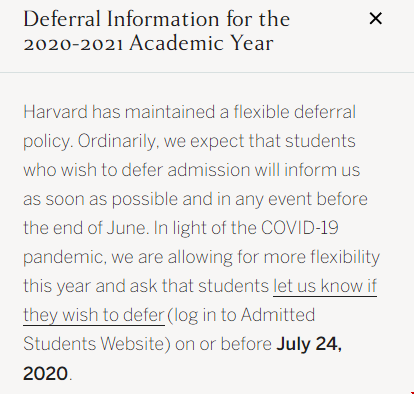Viewport: 414px width, 394px height.
Task: Click the "flexible deferral" phrase
Action: tap(295, 112)
